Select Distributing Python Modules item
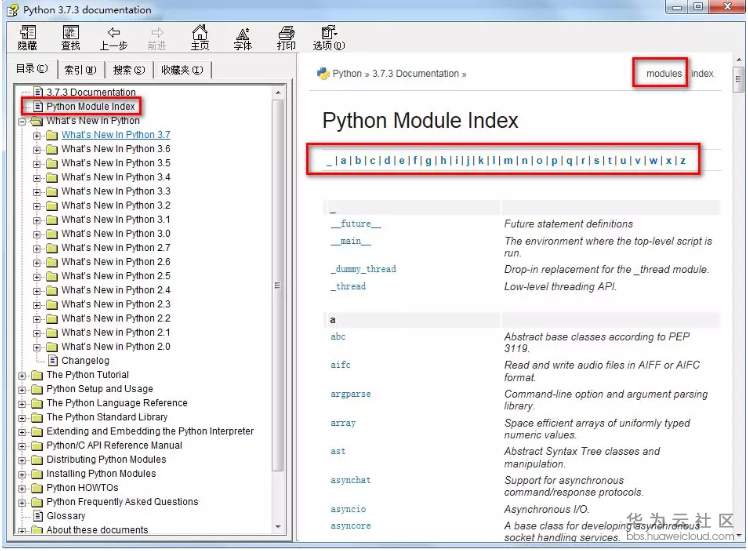The image size is (748, 551). click(x=106, y=459)
